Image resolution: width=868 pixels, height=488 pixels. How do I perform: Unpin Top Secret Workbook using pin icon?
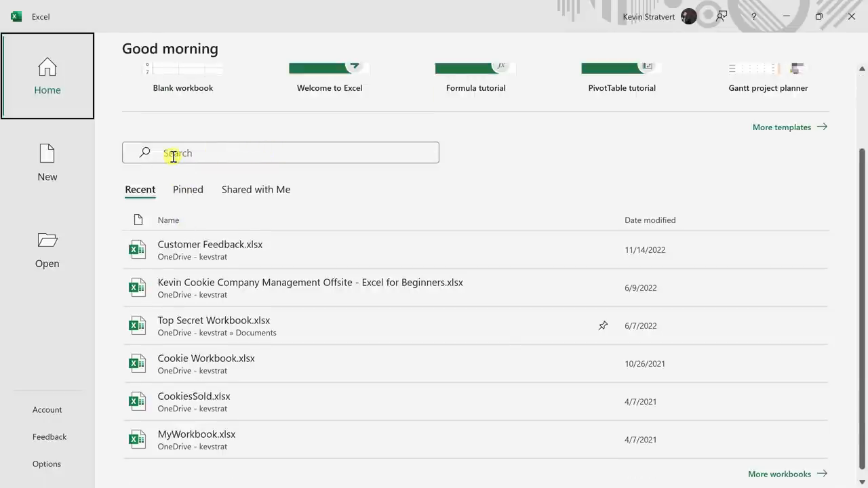(x=603, y=326)
